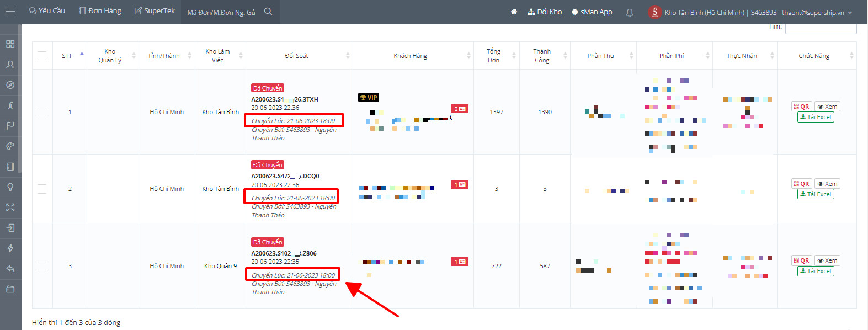Sort by the Đối Soát column

tap(299, 56)
